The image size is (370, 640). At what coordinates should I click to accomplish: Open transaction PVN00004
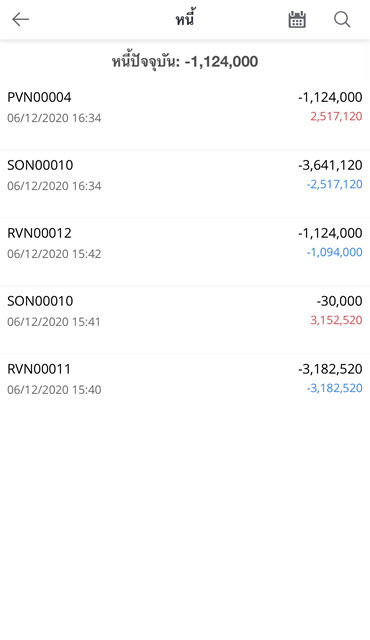click(185, 116)
